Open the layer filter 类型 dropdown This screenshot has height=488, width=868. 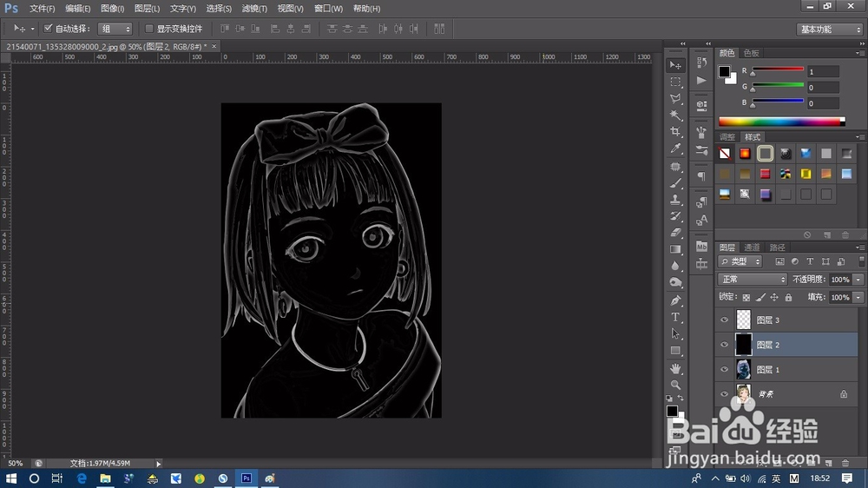(x=740, y=261)
